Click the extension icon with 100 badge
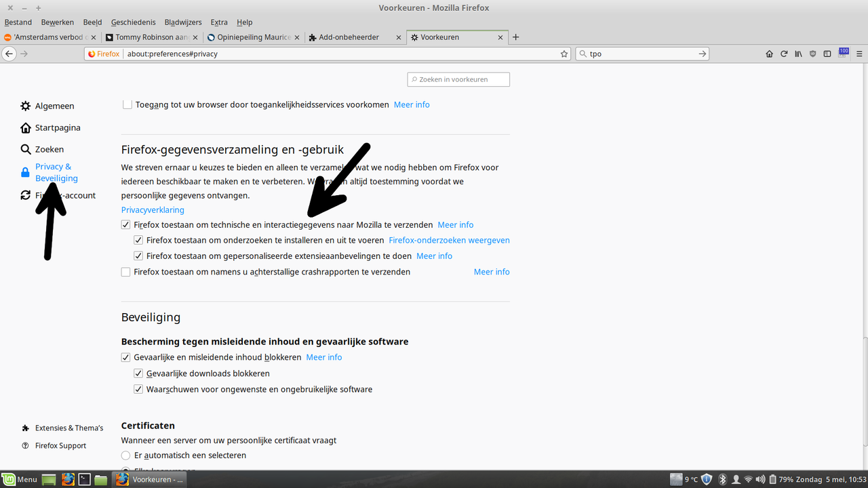 843,52
